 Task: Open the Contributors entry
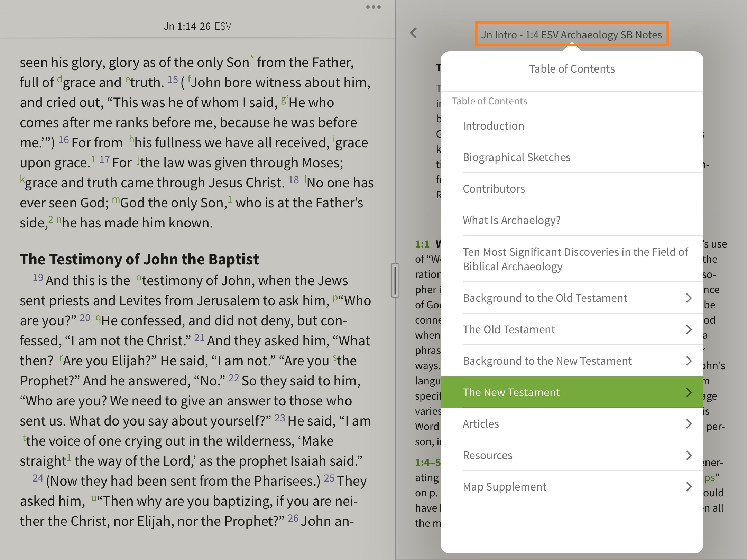(572, 189)
